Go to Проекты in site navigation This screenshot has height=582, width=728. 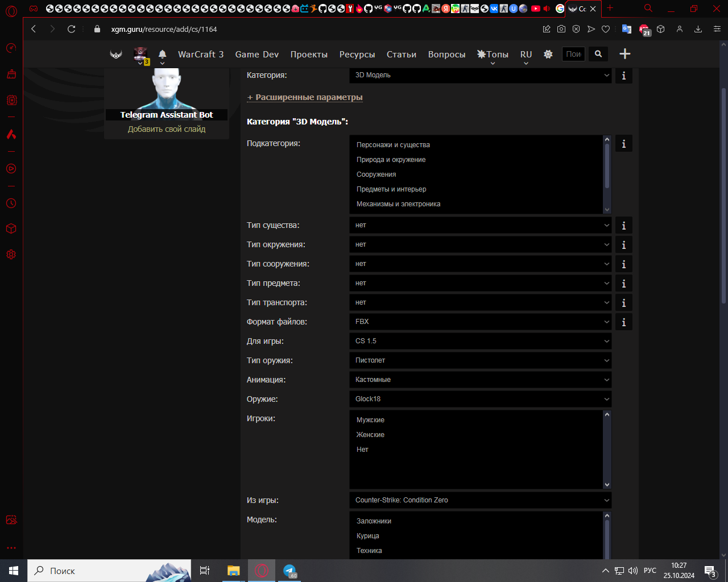[x=309, y=55]
